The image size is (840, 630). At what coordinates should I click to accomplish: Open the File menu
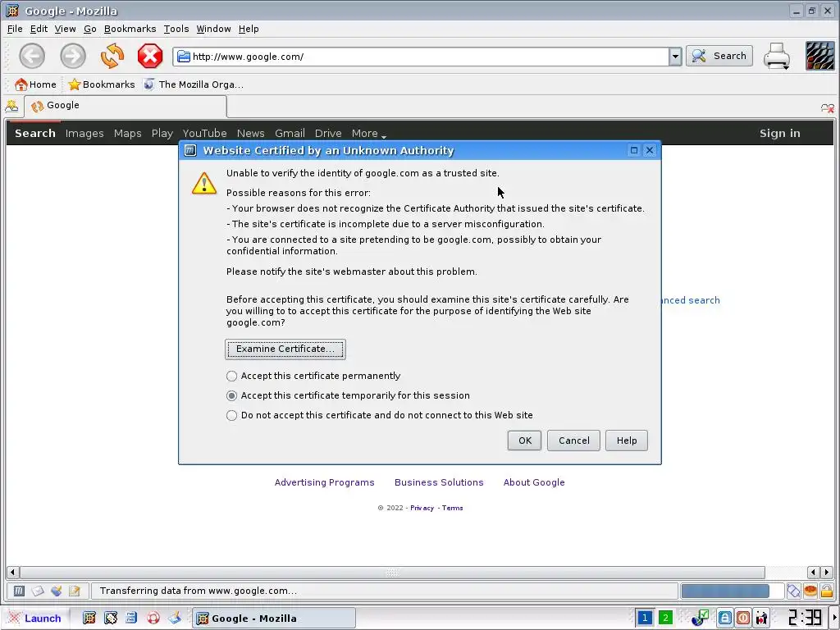tap(15, 29)
